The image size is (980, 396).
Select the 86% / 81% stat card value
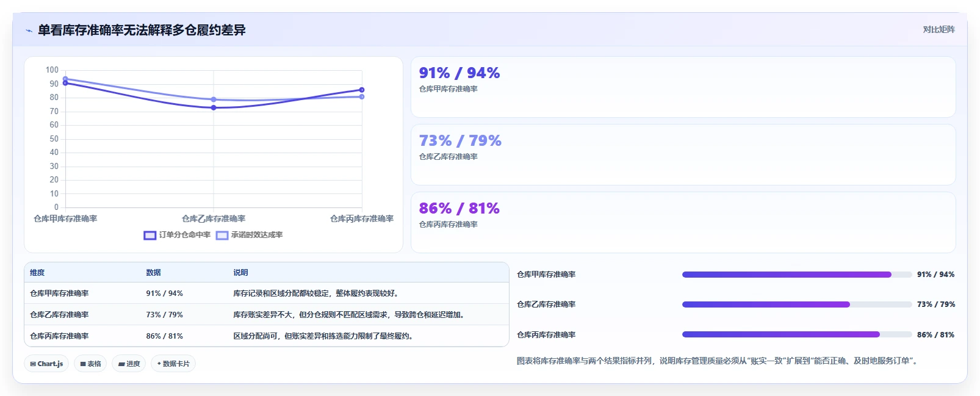(x=459, y=209)
